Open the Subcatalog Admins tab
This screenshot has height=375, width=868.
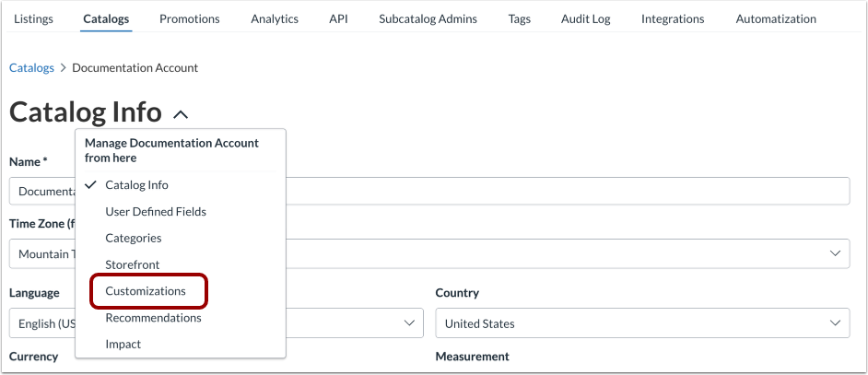tap(428, 18)
